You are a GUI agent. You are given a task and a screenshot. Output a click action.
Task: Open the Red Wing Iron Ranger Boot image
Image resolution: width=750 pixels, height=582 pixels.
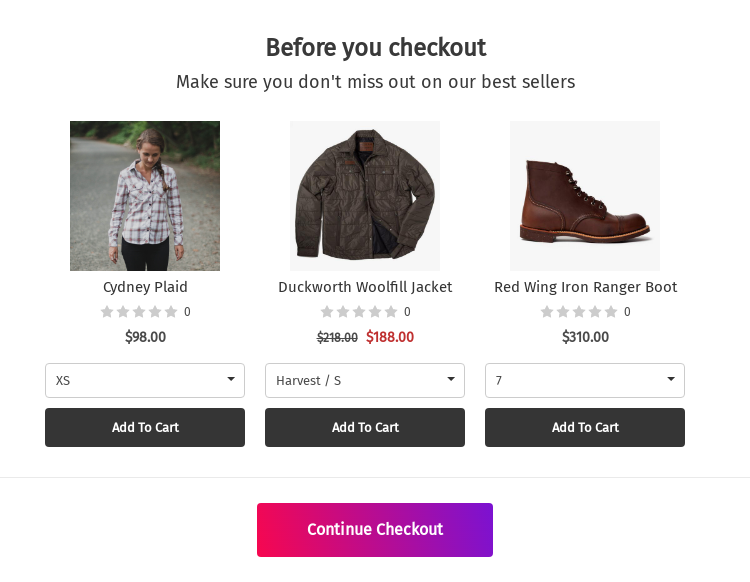point(585,196)
